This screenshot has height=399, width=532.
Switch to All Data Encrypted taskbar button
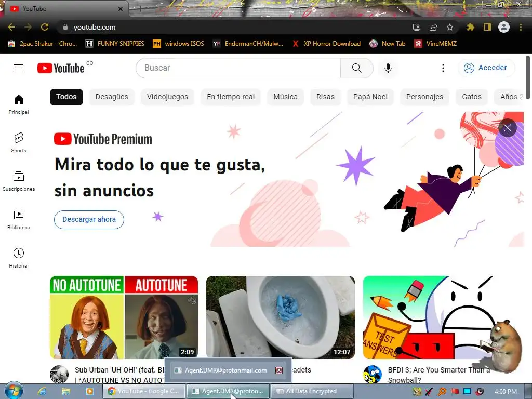(x=312, y=391)
